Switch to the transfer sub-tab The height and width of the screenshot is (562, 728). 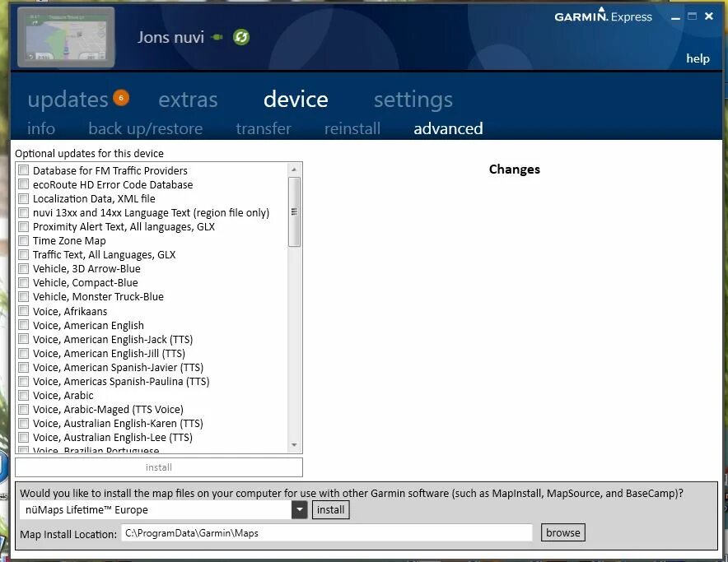pyautogui.click(x=264, y=128)
